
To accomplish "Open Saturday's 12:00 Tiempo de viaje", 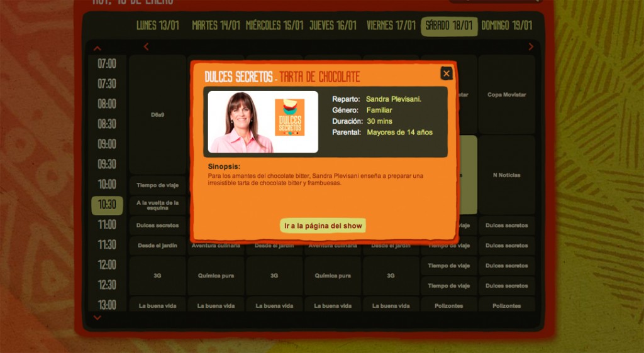I will pyautogui.click(x=449, y=266).
